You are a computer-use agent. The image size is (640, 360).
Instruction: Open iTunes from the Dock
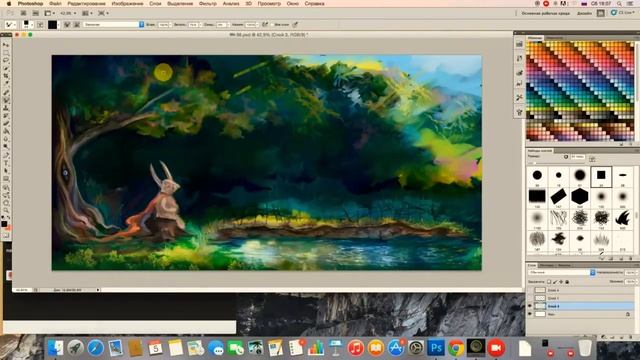coord(356,348)
